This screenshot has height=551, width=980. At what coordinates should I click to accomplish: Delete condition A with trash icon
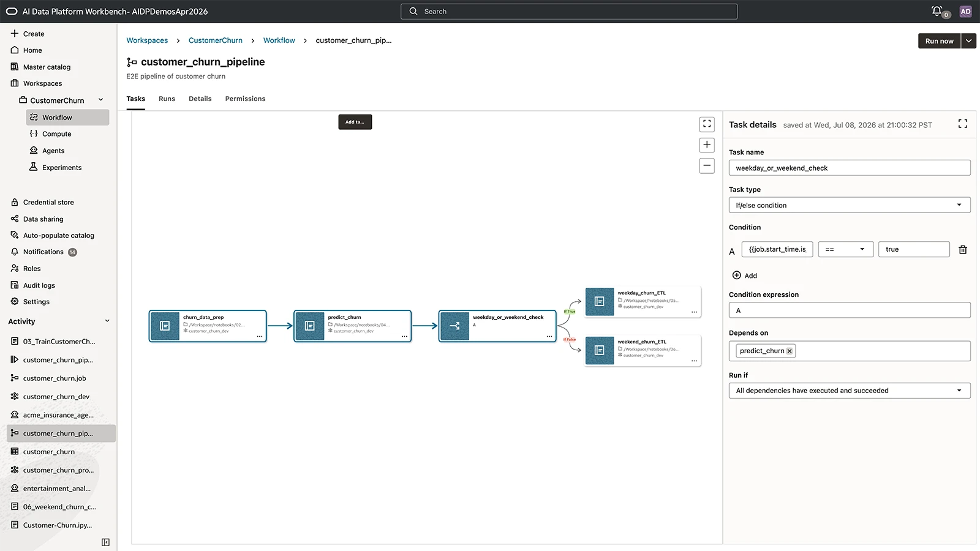click(963, 249)
